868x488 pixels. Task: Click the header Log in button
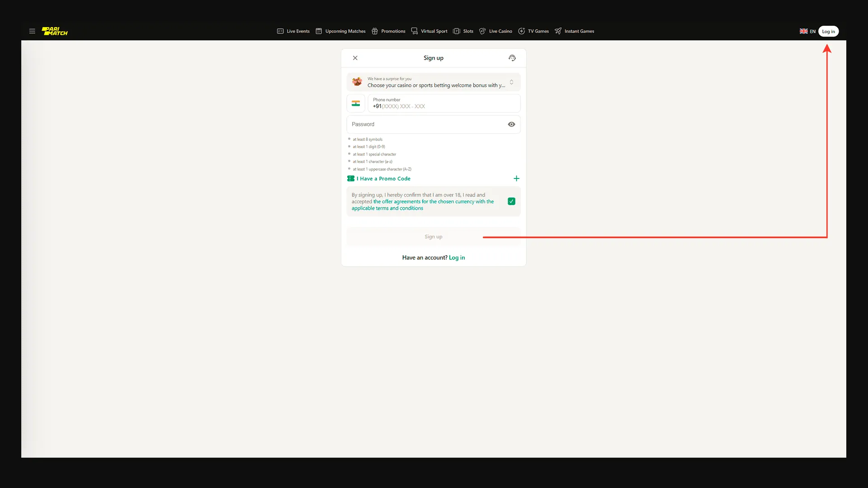click(x=828, y=31)
